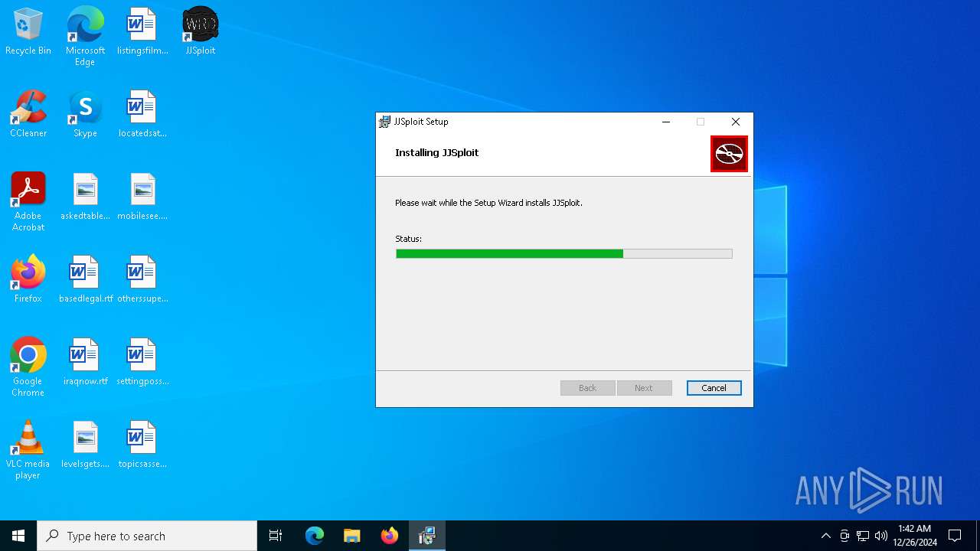The image size is (980, 551).
Task: Select the locatedsat document icon
Action: click(142, 114)
